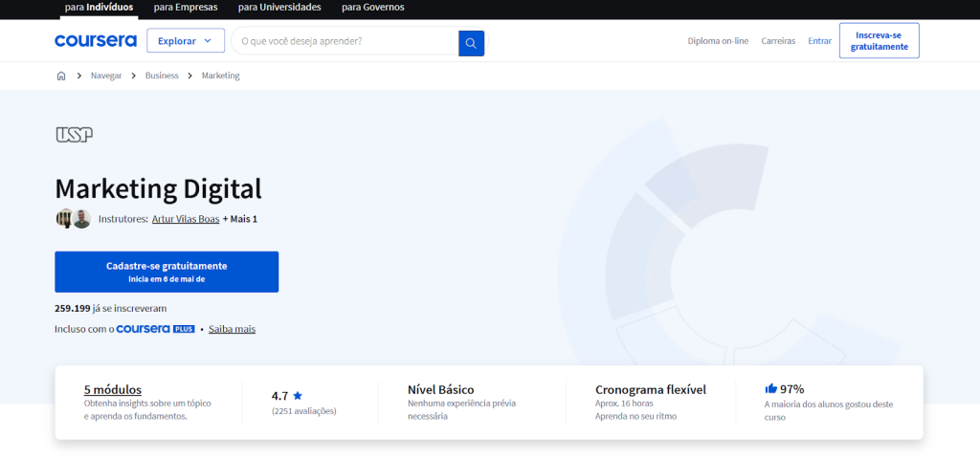The image size is (980, 458).
Task: Open the Explorar dropdown menu
Action: pyautogui.click(x=186, y=40)
